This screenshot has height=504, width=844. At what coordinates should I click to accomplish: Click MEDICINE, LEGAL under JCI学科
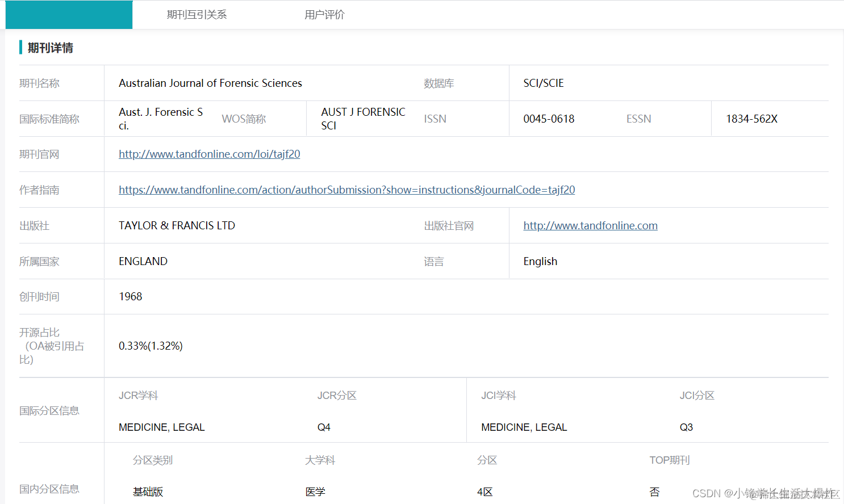524,427
